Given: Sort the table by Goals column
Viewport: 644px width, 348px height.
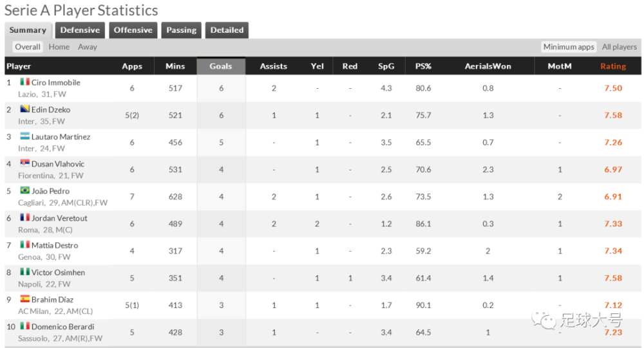Looking at the screenshot, I should (x=221, y=66).
